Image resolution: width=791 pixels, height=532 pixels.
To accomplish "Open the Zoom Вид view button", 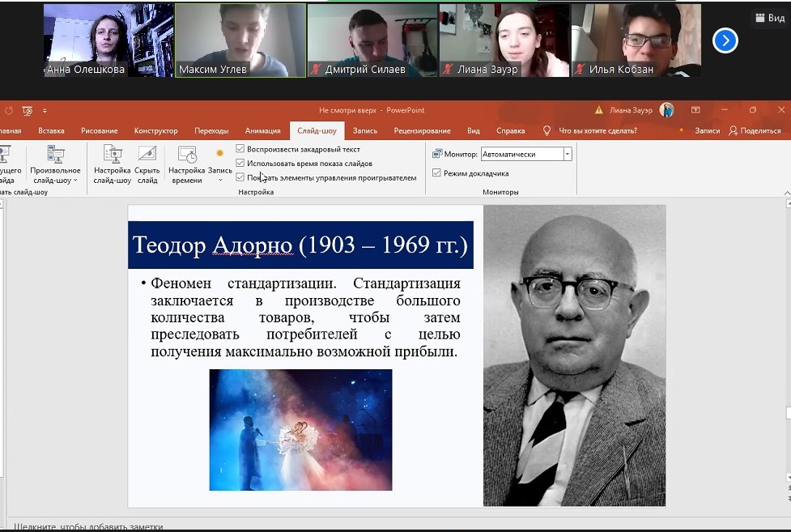I will click(768, 18).
